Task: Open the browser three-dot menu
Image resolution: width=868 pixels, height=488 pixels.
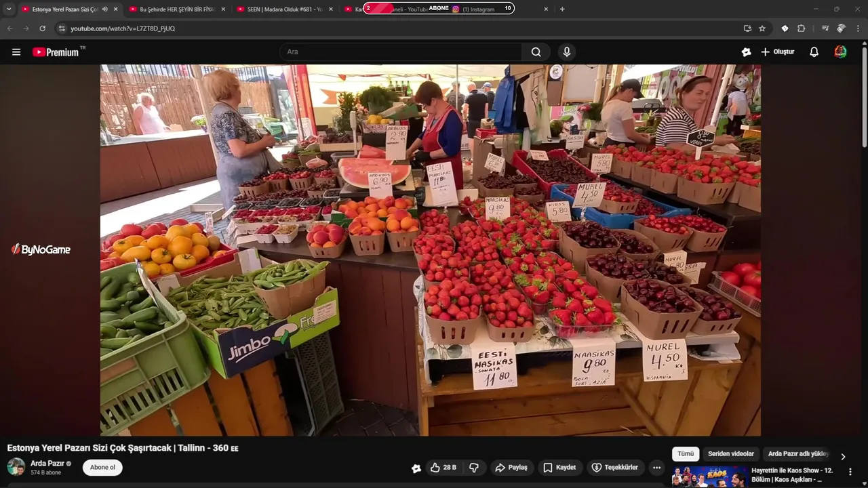Action: point(858,28)
